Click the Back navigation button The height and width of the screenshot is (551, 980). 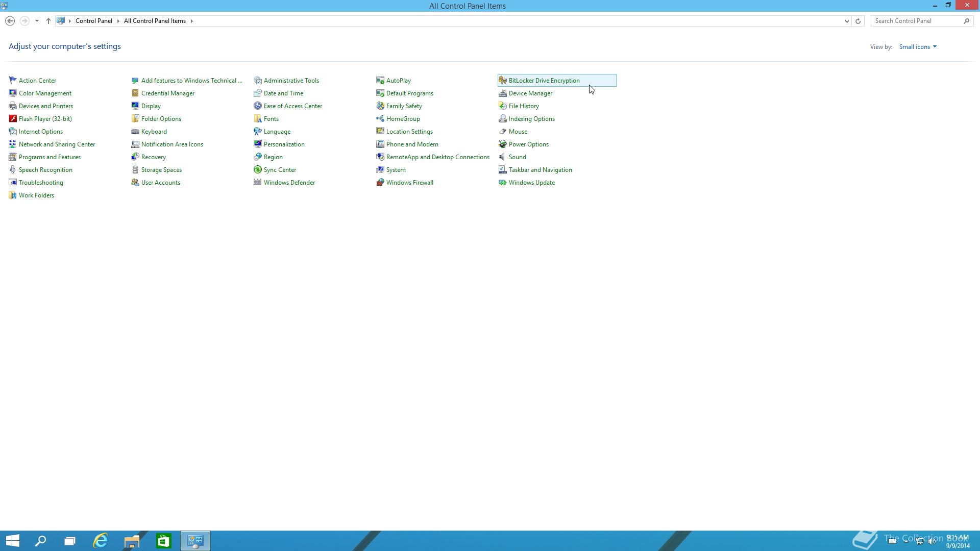[x=10, y=21]
